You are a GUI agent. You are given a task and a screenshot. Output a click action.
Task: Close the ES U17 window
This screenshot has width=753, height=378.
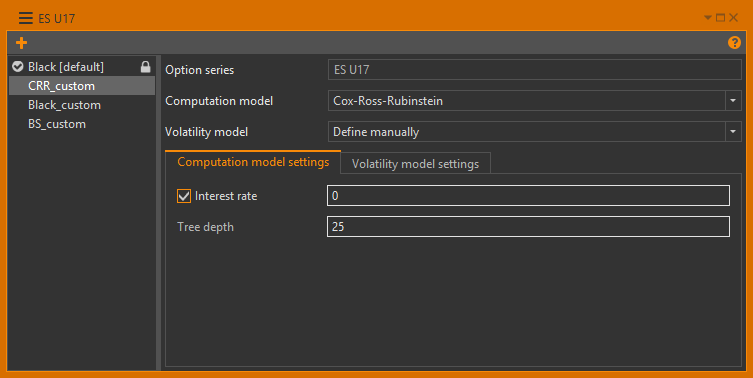point(733,18)
